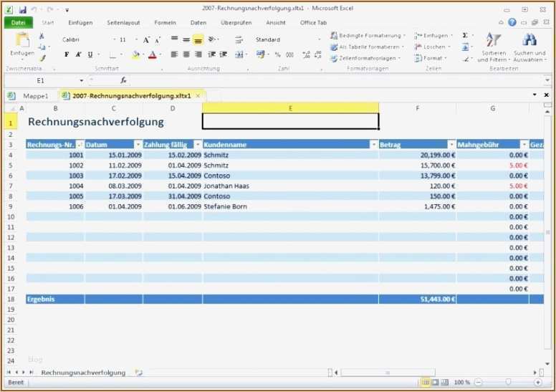This screenshot has width=556, height=392.
Task: Align text right in cell
Action: (198, 54)
